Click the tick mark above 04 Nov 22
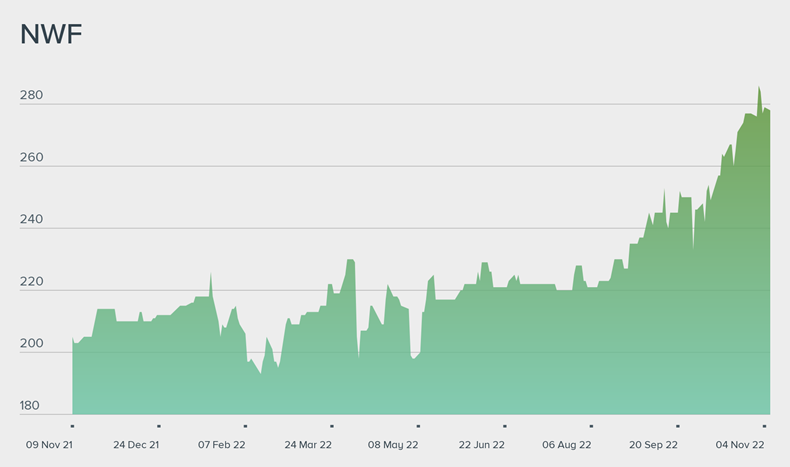 (764, 426)
